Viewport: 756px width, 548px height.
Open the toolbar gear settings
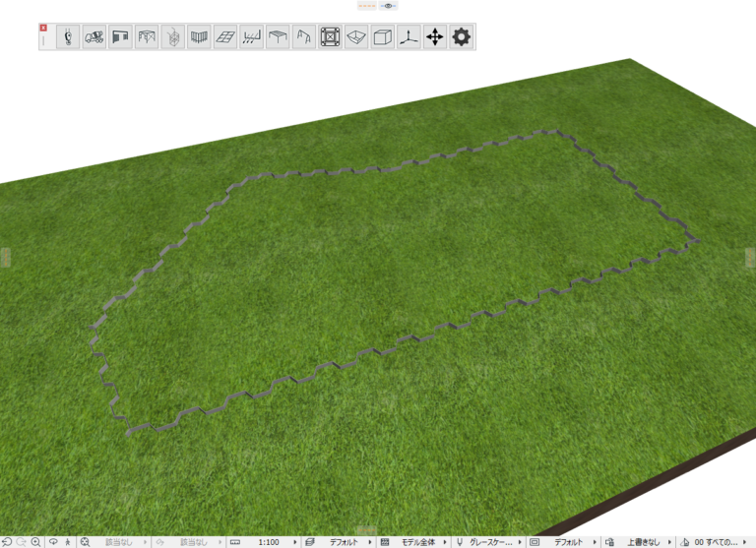pos(461,36)
